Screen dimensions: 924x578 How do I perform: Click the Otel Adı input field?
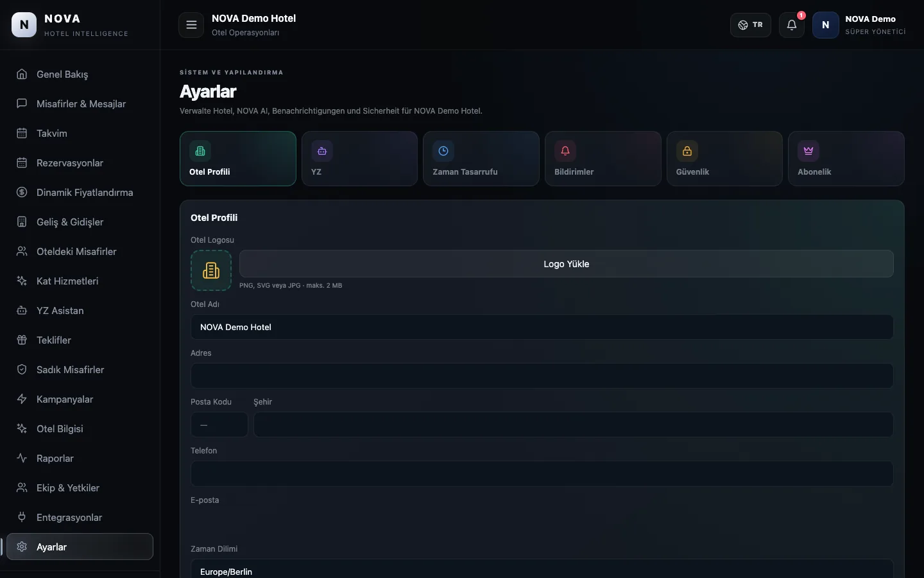[542, 327]
